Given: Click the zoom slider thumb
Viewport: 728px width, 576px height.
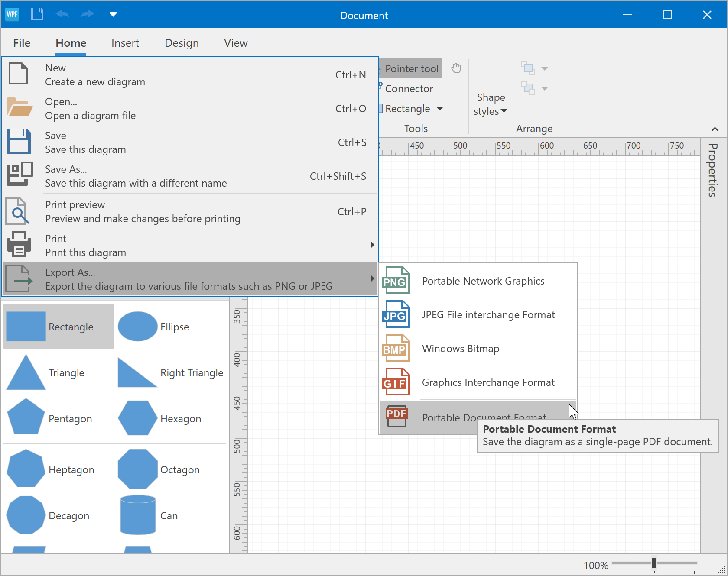Looking at the screenshot, I should 654,563.
